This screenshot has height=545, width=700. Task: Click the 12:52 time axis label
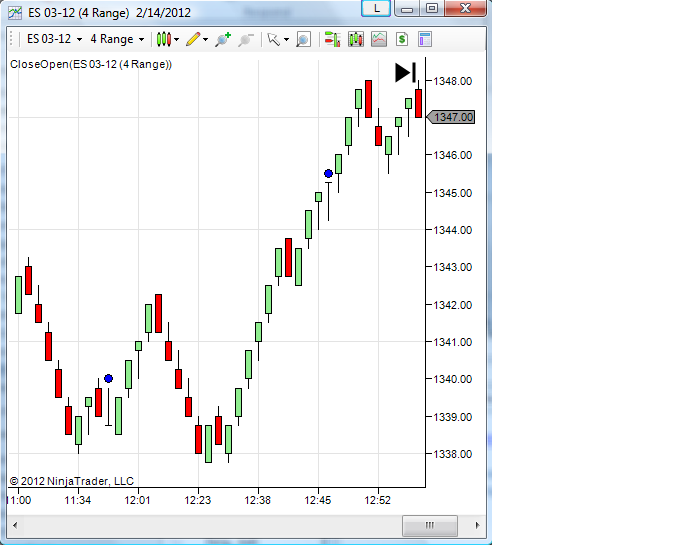pos(378,500)
